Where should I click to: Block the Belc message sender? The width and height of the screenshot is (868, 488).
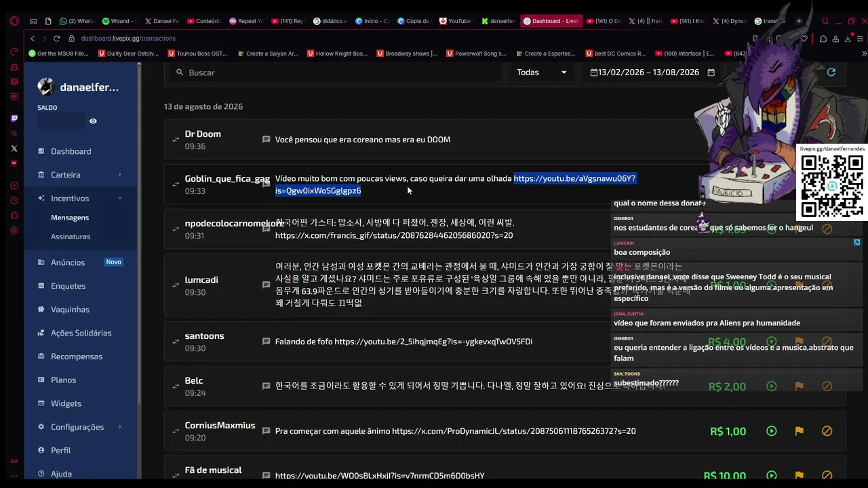pyautogui.click(x=827, y=386)
